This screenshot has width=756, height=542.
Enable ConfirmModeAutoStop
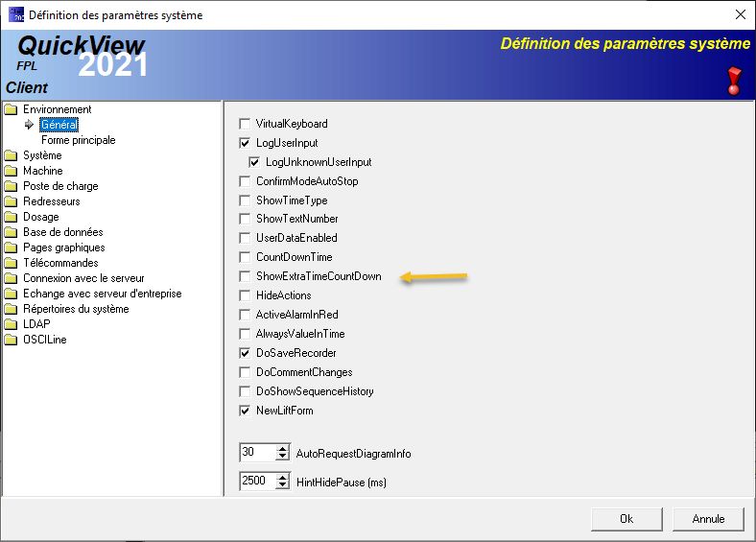point(245,182)
